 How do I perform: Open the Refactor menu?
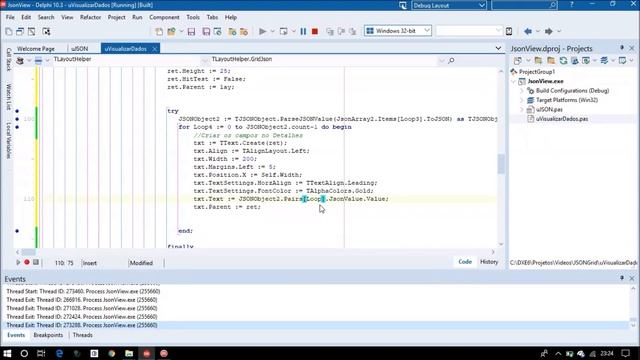[x=90, y=17]
